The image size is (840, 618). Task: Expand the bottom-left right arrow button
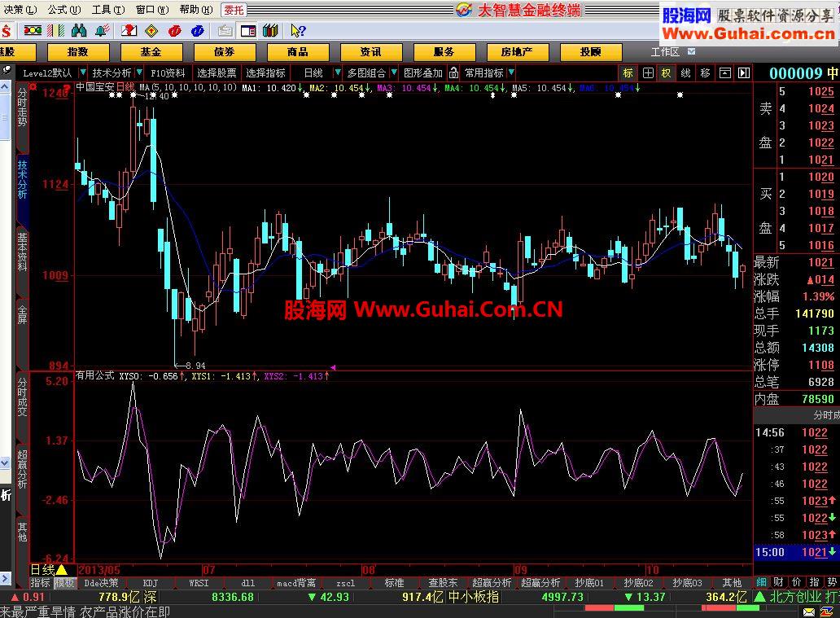coord(5,578)
